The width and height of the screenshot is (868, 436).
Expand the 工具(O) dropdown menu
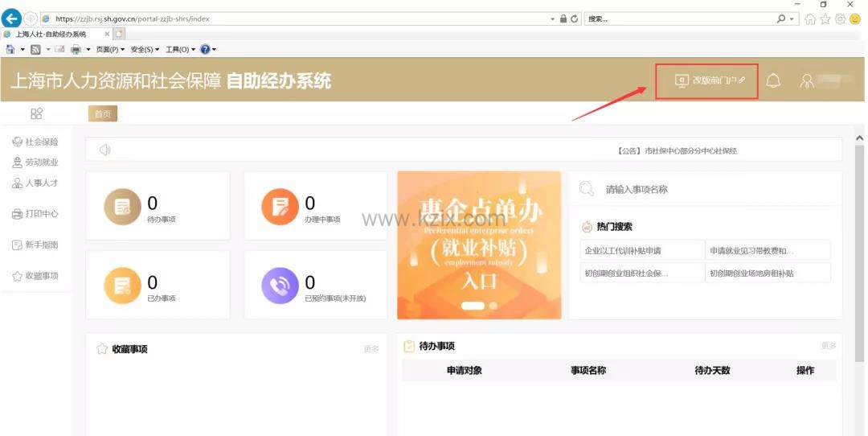pyautogui.click(x=180, y=50)
